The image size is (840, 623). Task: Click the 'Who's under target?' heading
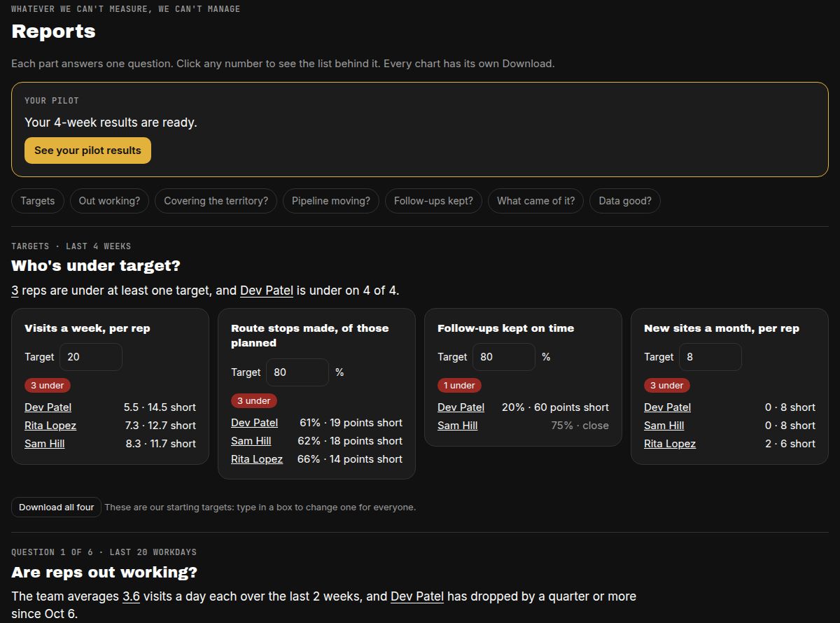(96, 266)
